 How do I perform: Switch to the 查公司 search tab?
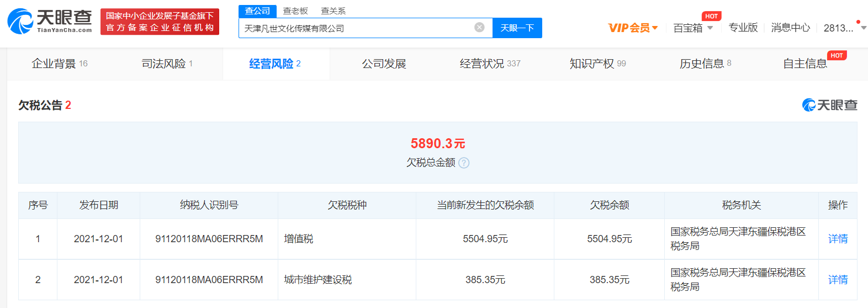257,11
